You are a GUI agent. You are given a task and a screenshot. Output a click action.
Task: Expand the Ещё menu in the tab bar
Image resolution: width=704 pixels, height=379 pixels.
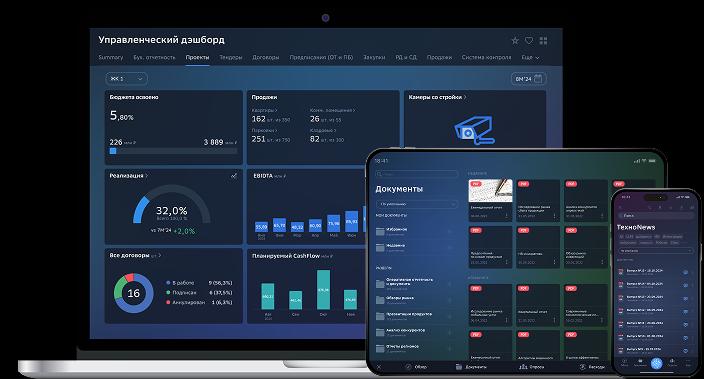tap(530, 57)
